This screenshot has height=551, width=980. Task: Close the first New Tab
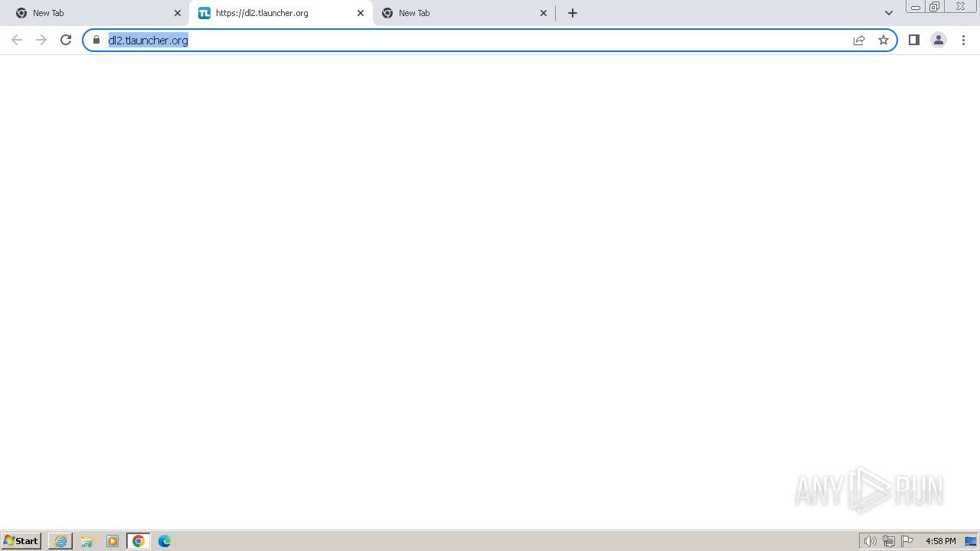coord(178,13)
